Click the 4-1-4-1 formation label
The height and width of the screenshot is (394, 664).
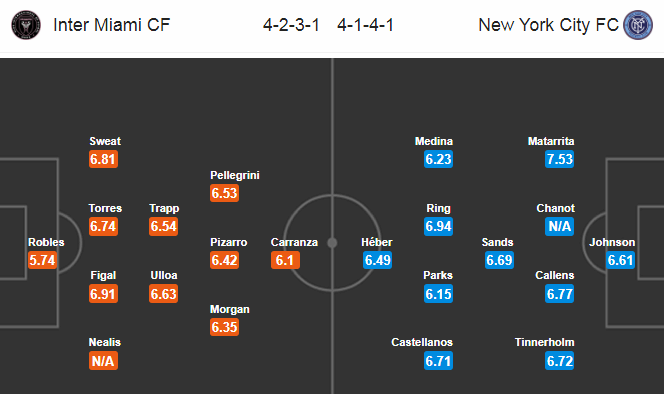point(365,25)
